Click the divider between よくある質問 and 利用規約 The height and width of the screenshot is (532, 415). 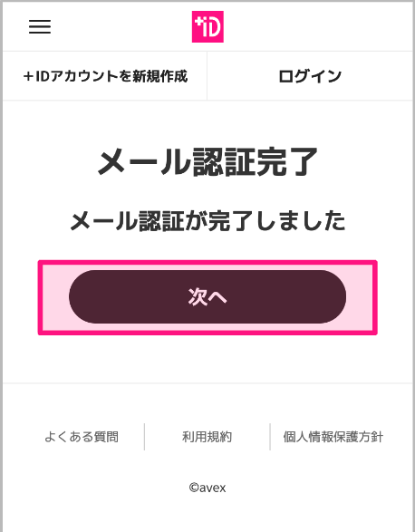(x=145, y=437)
